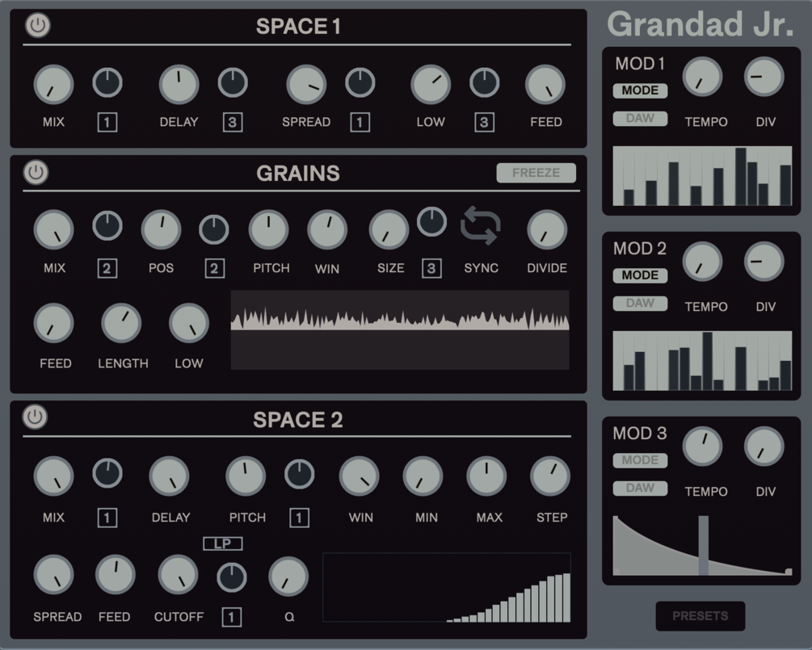
Task: Click the SPACE 1 SPREAD knob
Action: pyautogui.click(x=306, y=84)
